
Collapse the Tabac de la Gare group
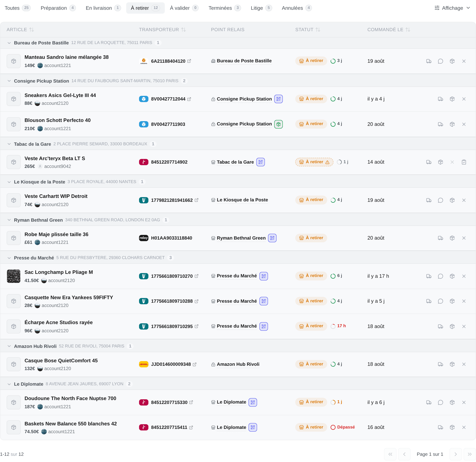[x=9, y=144]
